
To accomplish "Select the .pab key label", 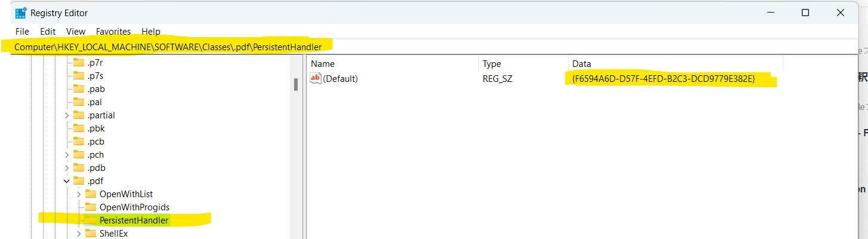I will (x=96, y=89).
